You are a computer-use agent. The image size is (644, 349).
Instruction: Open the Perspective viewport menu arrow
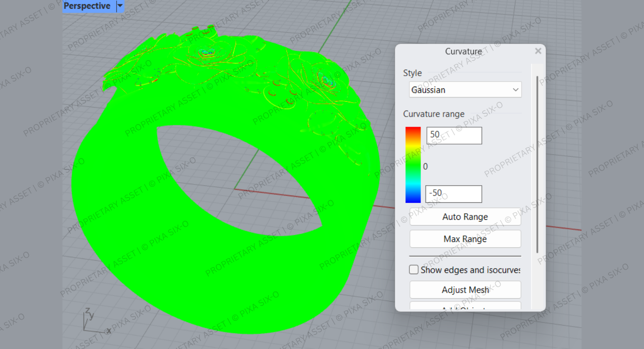click(x=120, y=6)
